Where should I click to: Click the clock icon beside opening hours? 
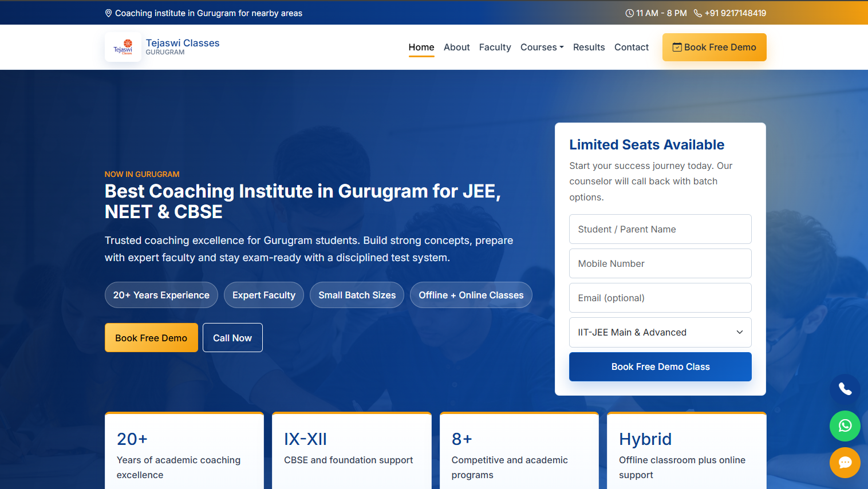tap(629, 13)
